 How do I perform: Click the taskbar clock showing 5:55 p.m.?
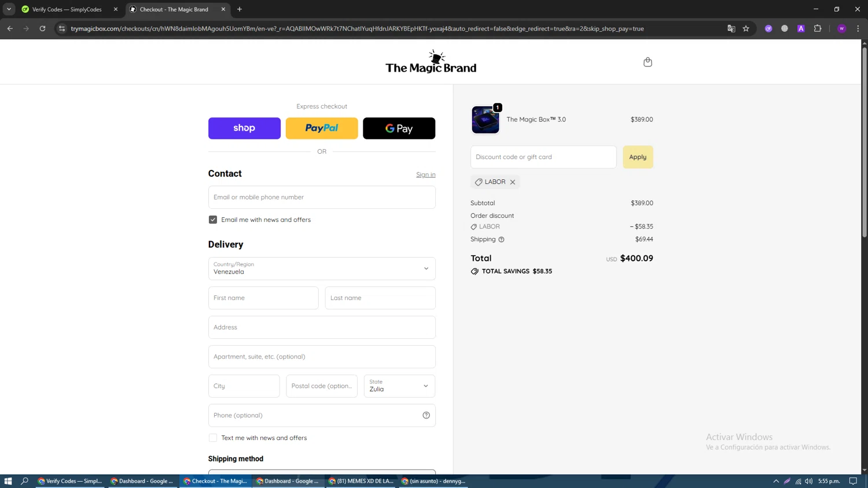(x=829, y=481)
